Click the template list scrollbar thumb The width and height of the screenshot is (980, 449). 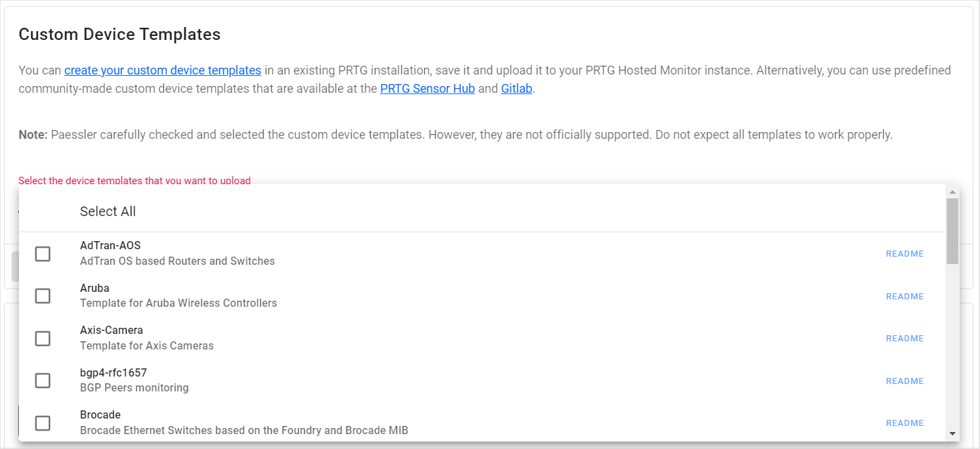point(952,230)
